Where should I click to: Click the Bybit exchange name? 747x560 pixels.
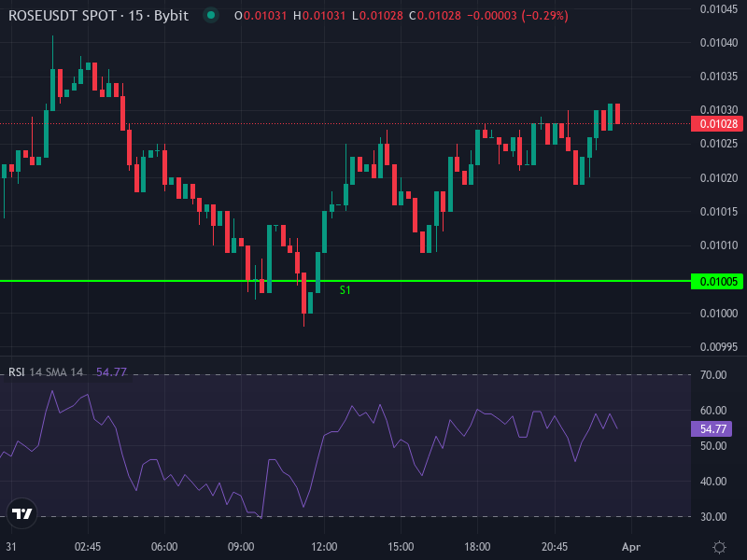coord(171,16)
